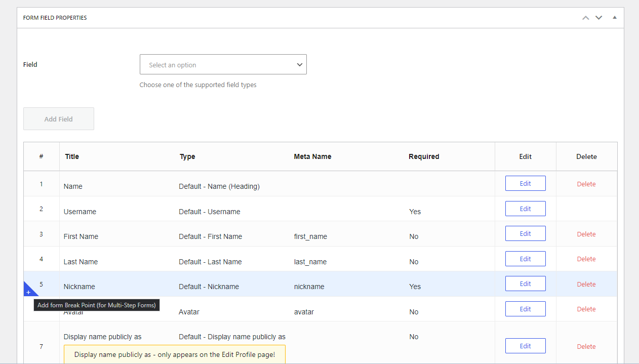Edit the Last Name field row
This screenshot has height=364, width=639.
click(526, 259)
